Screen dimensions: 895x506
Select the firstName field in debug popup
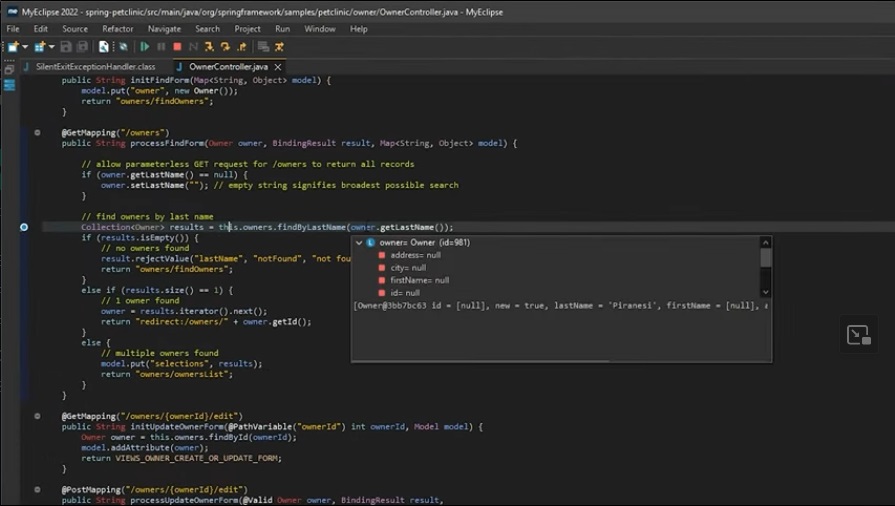[x=420, y=281]
